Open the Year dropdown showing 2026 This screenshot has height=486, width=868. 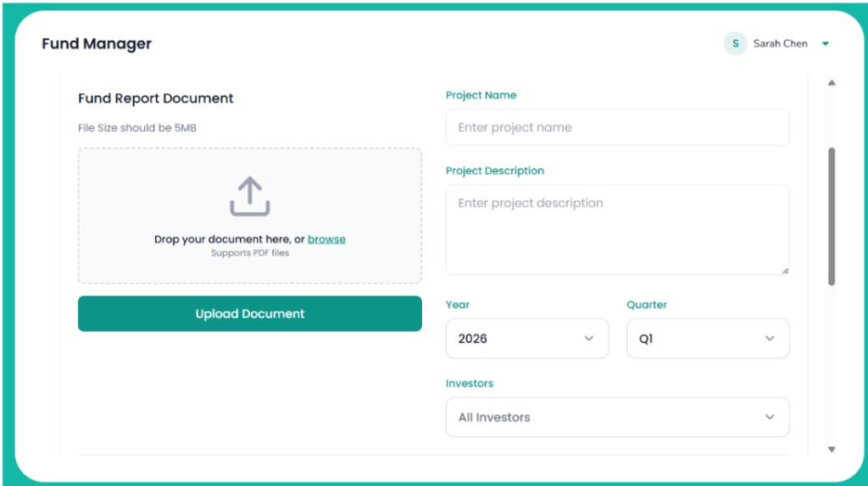tap(527, 338)
